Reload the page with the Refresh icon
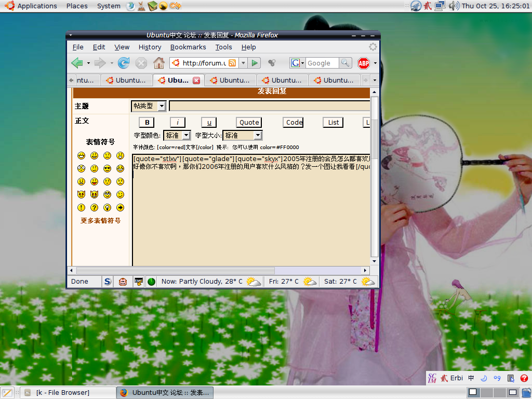The height and width of the screenshot is (399, 532). click(x=124, y=63)
